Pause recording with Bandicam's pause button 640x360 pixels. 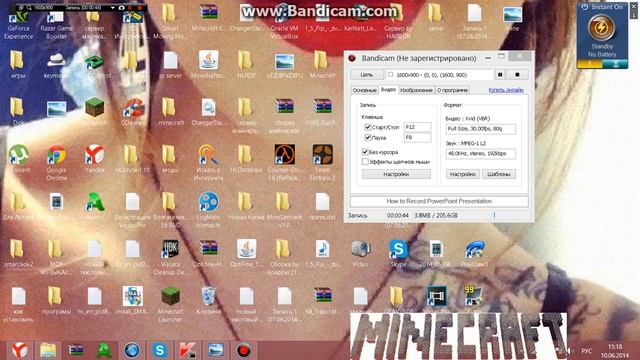click(500, 75)
